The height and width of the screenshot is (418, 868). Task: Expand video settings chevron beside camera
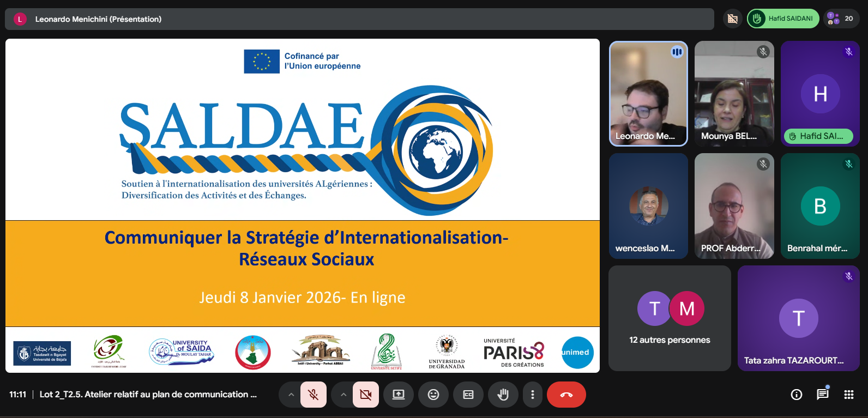(x=343, y=395)
